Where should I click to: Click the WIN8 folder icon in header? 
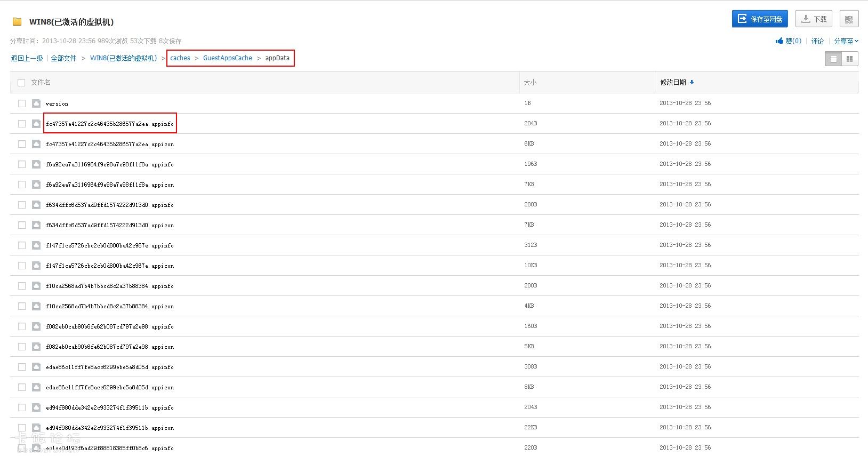17,22
